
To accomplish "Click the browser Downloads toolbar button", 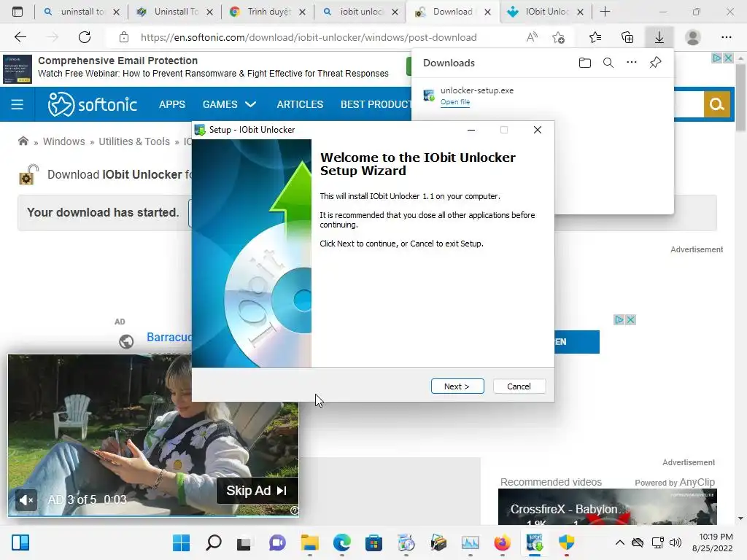I will (659, 37).
